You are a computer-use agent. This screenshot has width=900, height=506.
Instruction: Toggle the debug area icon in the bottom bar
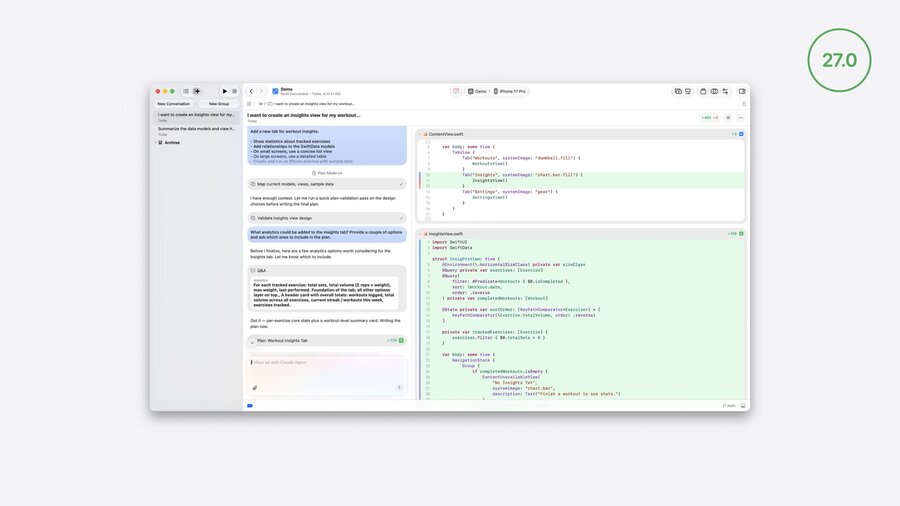[x=743, y=406]
